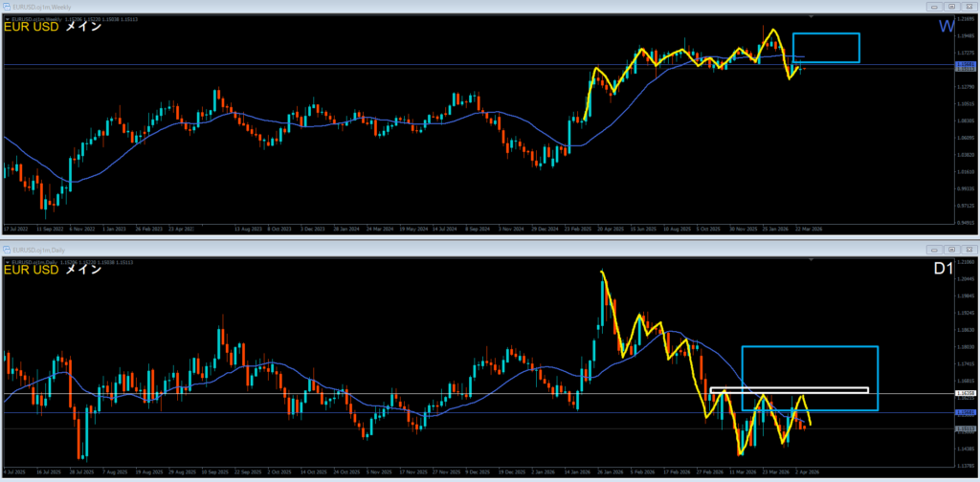980x482 pixels.
Task: Maximize the daily EURUSD chart window
Action: 952,248
